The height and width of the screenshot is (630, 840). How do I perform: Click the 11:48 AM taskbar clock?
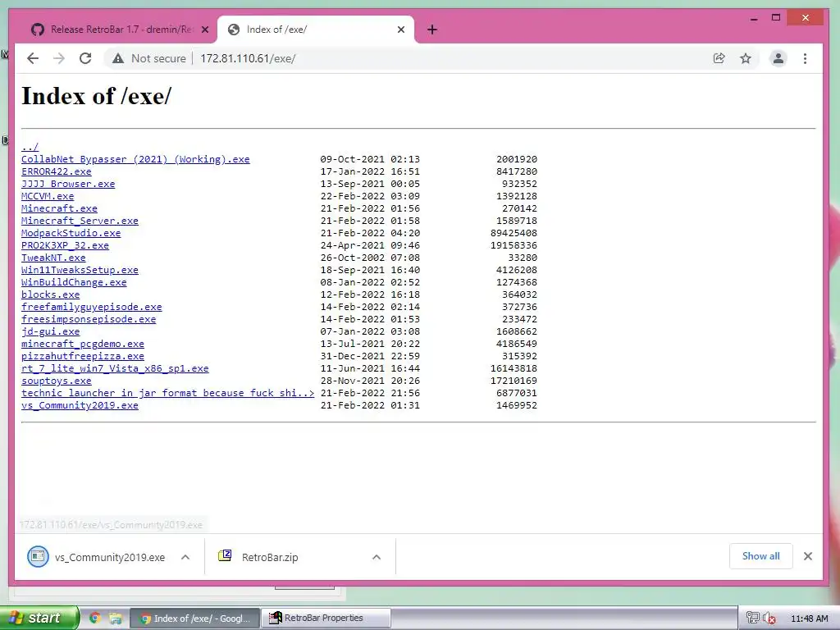point(810,619)
